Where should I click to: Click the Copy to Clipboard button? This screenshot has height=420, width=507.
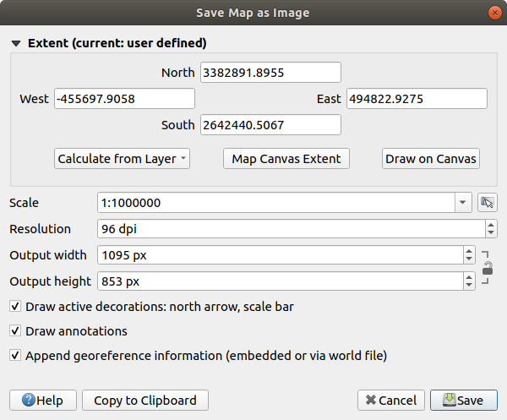[x=145, y=401]
